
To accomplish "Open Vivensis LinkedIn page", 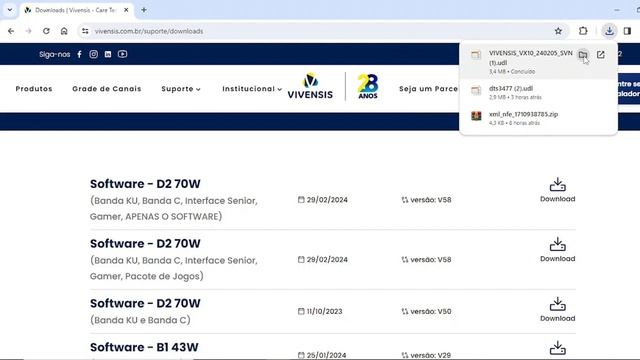I will 108,54.
